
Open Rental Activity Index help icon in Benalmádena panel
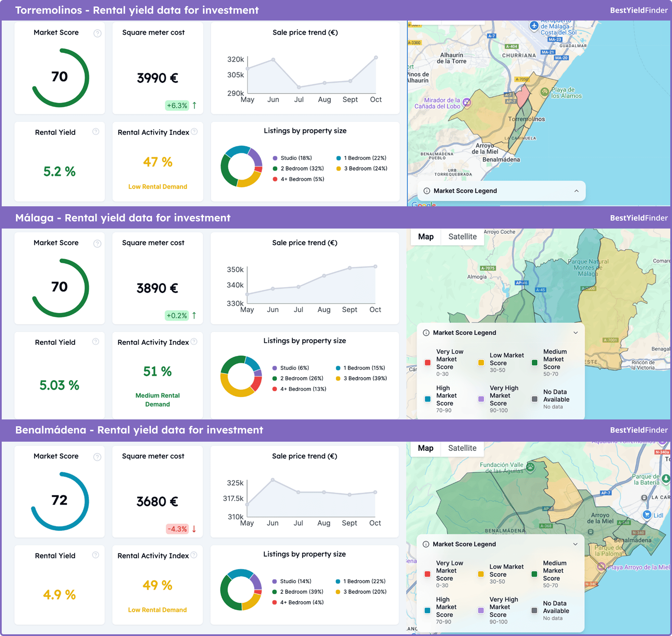pos(194,555)
